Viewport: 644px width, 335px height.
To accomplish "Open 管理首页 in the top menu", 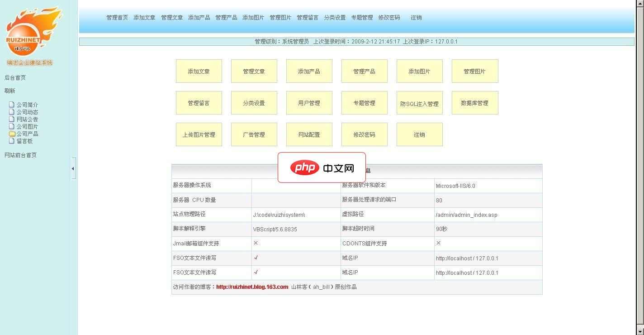I will click(x=117, y=18).
